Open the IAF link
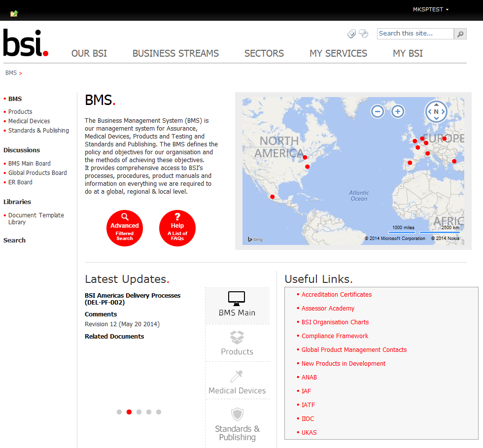The image size is (483, 448). click(306, 391)
